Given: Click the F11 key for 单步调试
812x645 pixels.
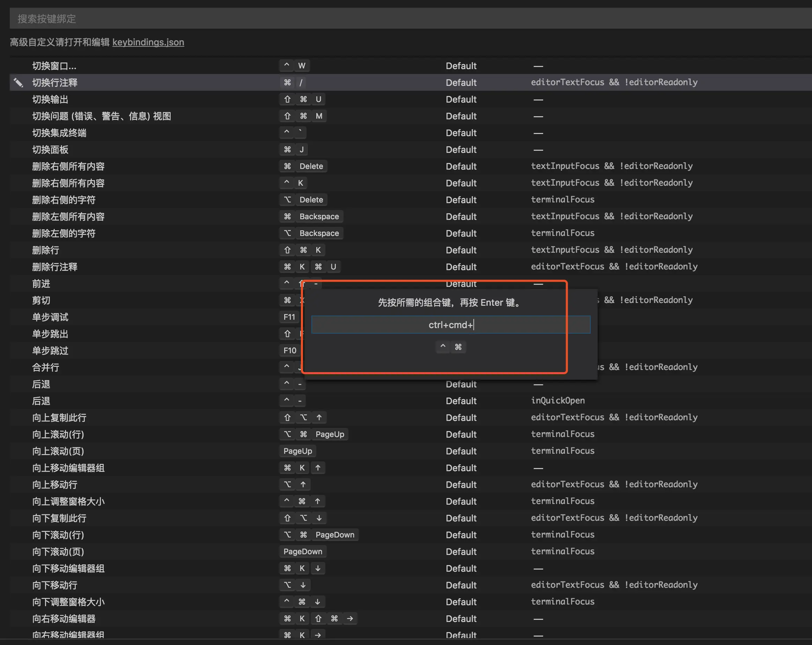Looking at the screenshot, I should (289, 317).
